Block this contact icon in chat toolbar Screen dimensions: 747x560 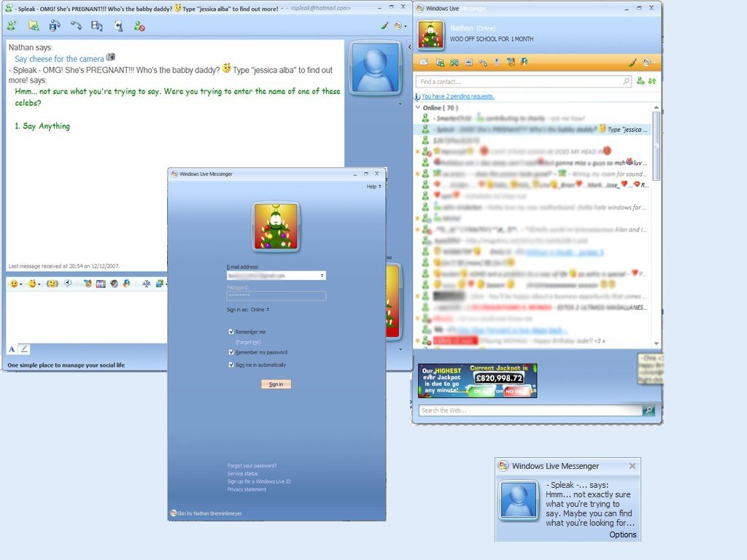139,26
